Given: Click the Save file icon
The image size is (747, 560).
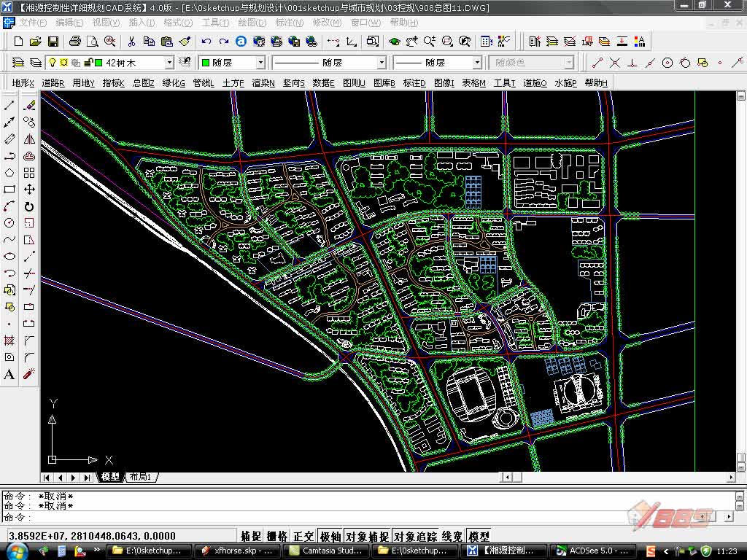Looking at the screenshot, I should tap(54, 42).
